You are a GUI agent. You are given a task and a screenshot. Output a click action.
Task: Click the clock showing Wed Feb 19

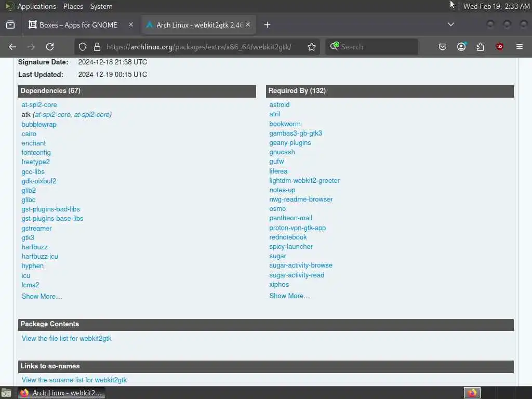click(x=496, y=6)
